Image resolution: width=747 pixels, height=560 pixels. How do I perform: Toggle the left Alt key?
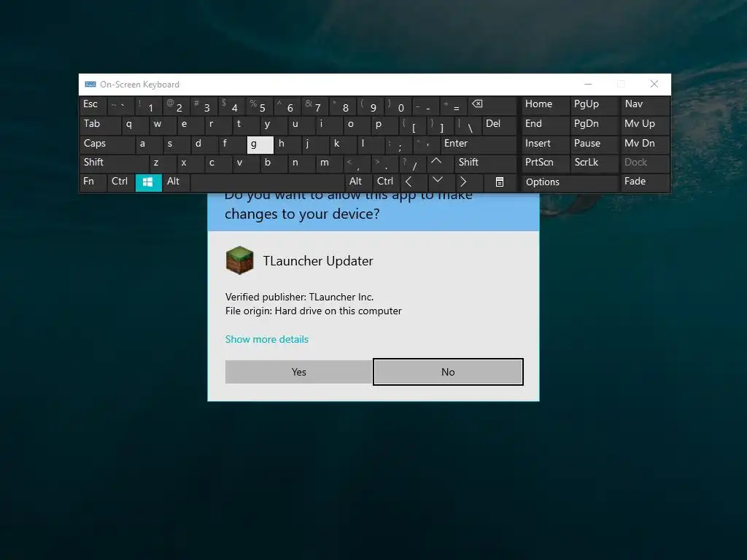tap(177, 182)
